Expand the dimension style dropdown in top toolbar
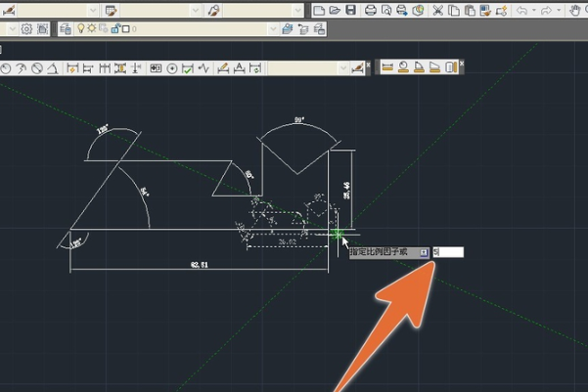Image resolution: width=588 pixels, height=392 pixels. click(93, 11)
